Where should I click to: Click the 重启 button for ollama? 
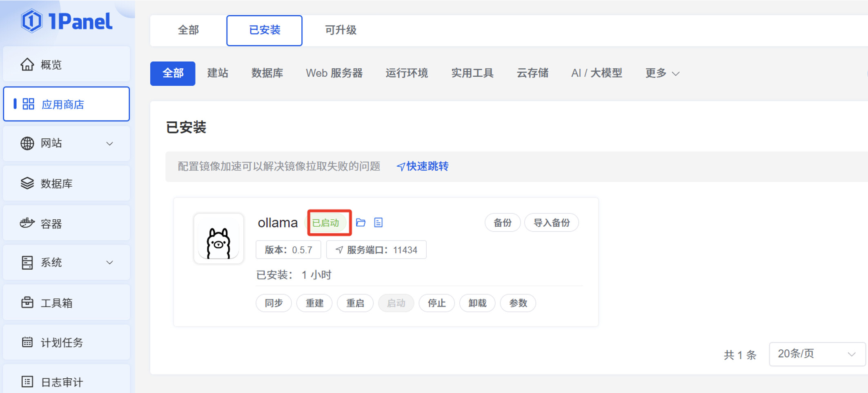pos(355,303)
